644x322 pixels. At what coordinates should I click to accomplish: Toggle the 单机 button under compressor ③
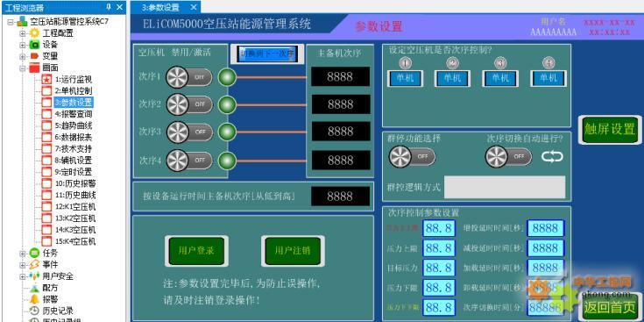click(500, 78)
